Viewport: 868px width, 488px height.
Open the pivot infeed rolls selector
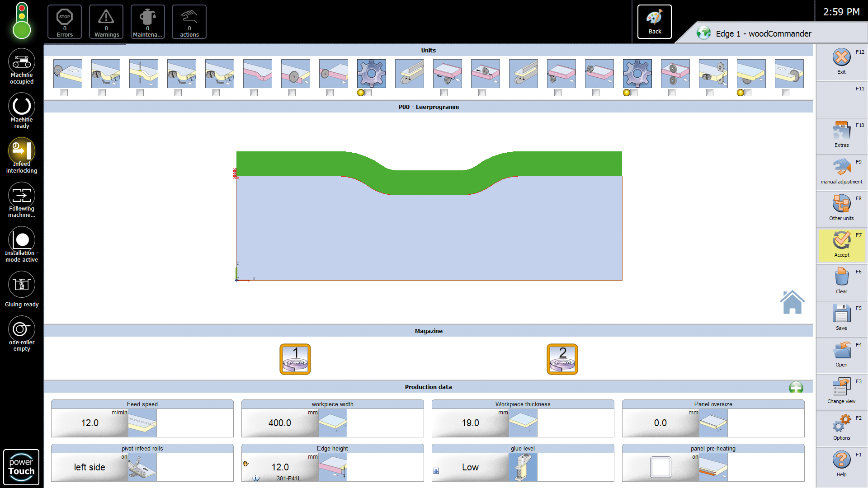90,467
